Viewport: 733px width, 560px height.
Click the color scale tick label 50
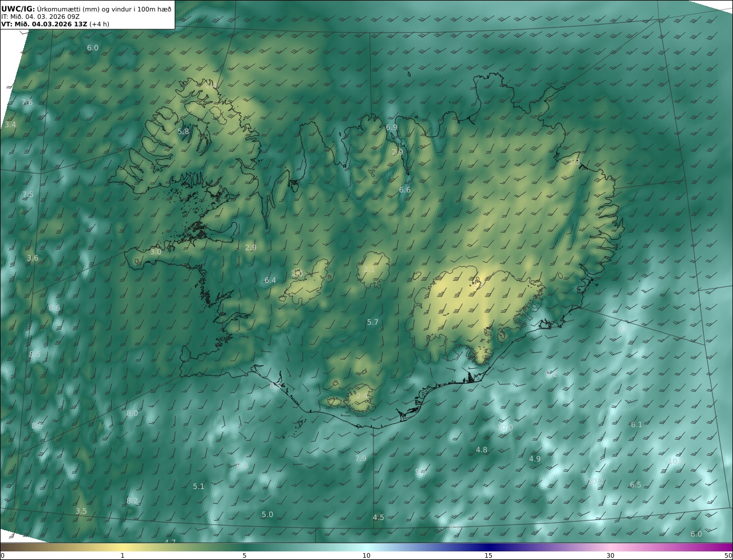tap(728, 555)
